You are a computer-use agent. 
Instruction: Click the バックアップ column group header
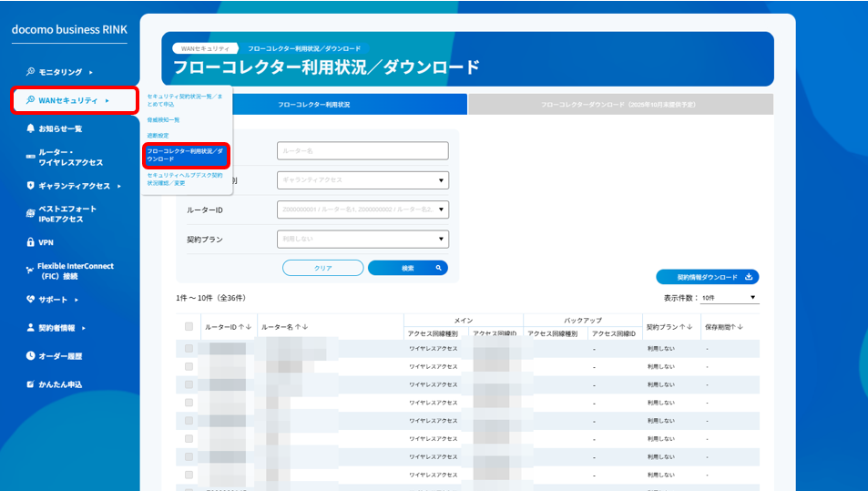pyautogui.click(x=583, y=321)
